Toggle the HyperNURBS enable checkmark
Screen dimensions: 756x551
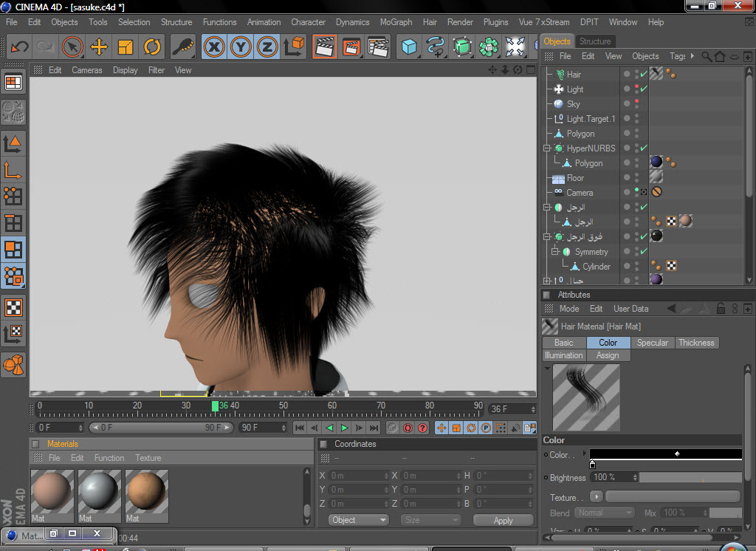644,148
